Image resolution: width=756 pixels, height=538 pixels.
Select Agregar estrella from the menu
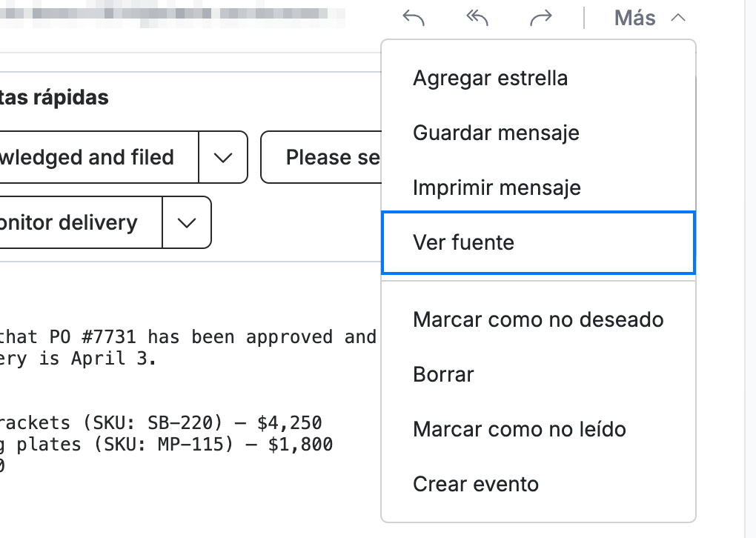[538, 78]
